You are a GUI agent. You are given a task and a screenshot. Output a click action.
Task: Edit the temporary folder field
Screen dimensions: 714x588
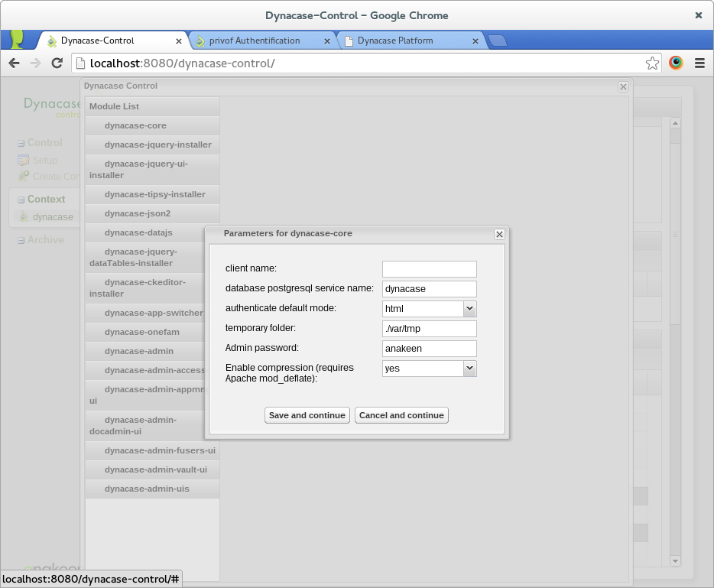pos(430,328)
